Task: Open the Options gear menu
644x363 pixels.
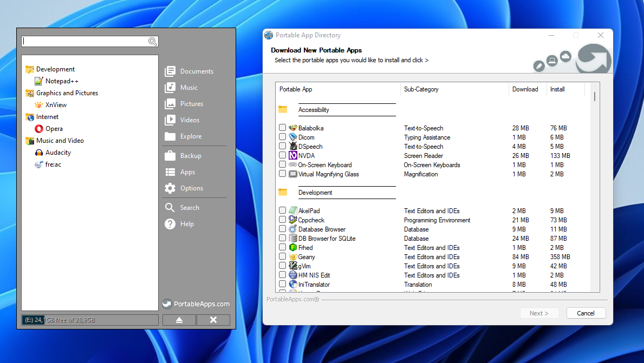Action: [x=191, y=188]
